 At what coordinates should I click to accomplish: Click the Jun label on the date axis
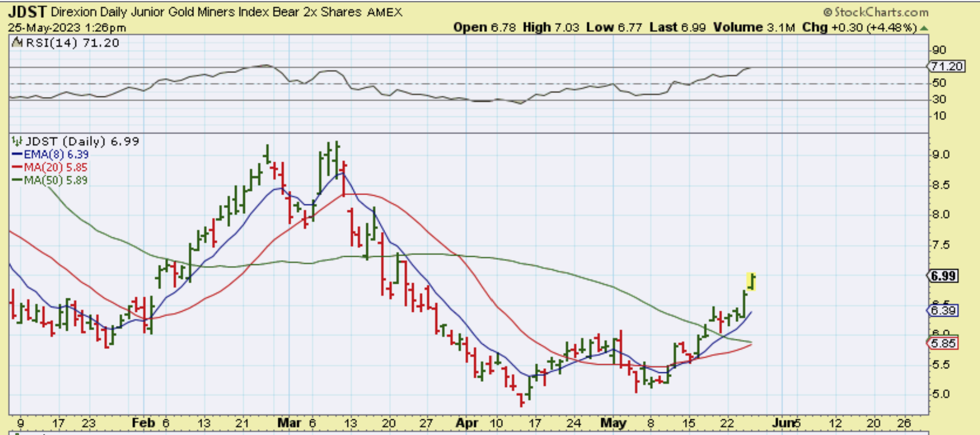pos(783,423)
